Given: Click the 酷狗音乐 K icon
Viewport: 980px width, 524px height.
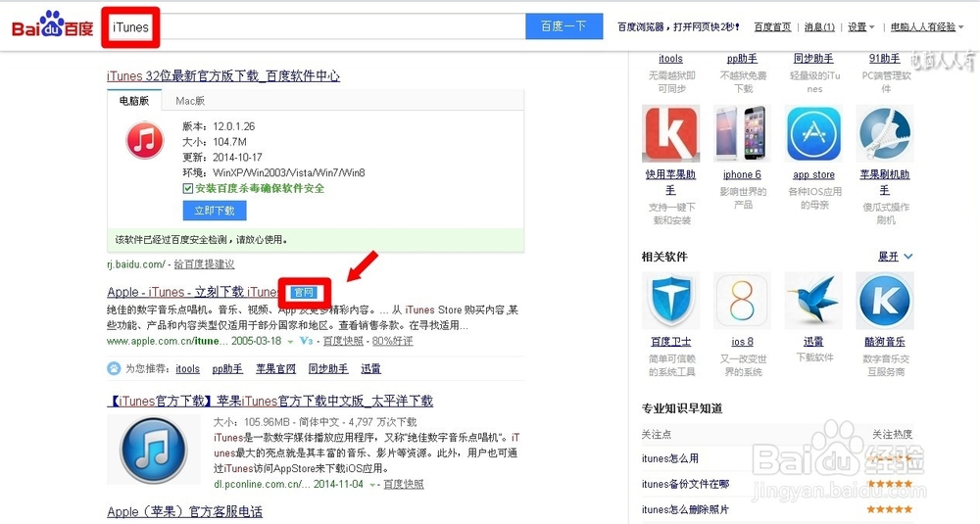Looking at the screenshot, I should pos(884,301).
